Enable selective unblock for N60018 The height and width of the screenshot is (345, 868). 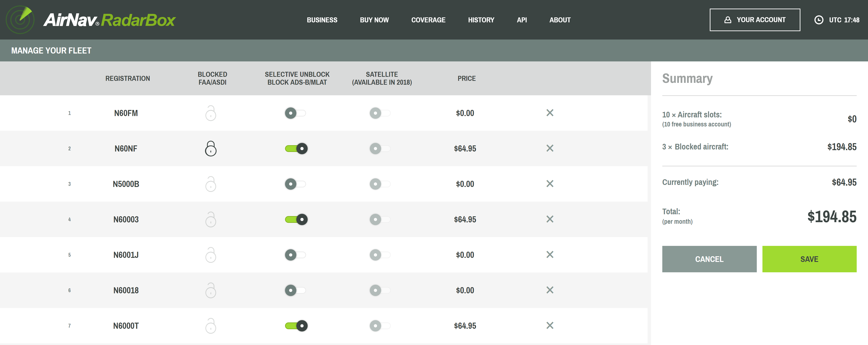[295, 290]
